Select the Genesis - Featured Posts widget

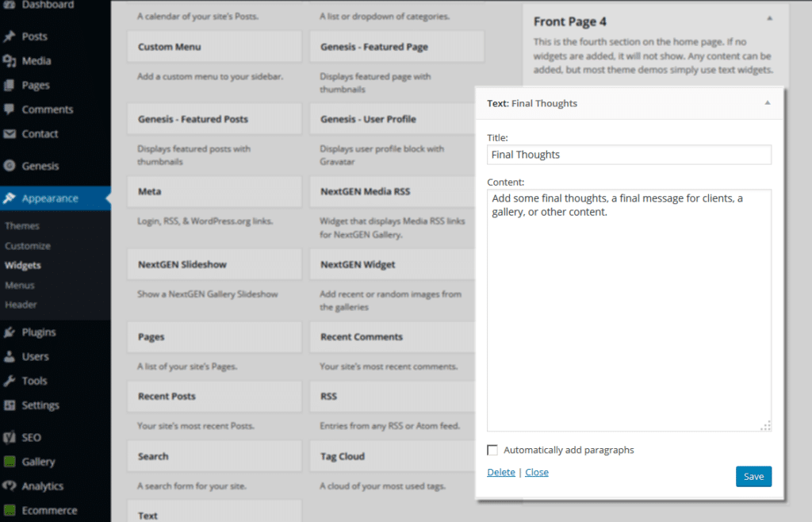point(214,119)
